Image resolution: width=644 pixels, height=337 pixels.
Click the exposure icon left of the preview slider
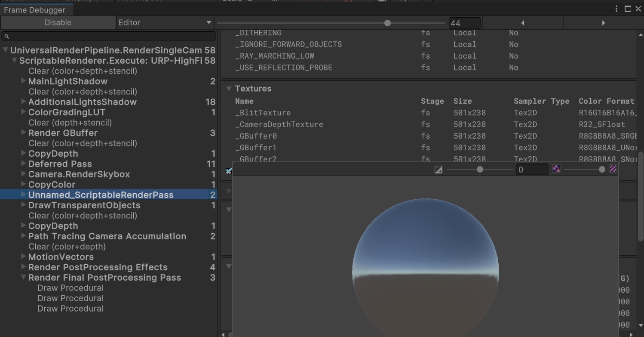pos(438,169)
